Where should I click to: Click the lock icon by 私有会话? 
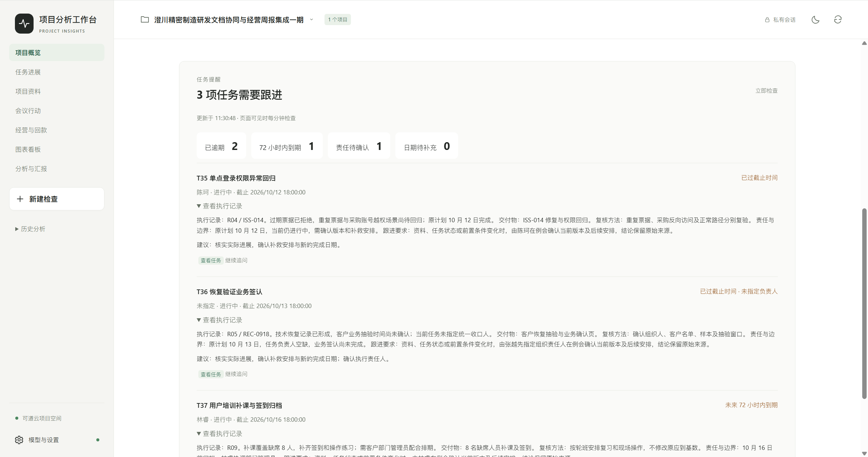click(767, 20)
